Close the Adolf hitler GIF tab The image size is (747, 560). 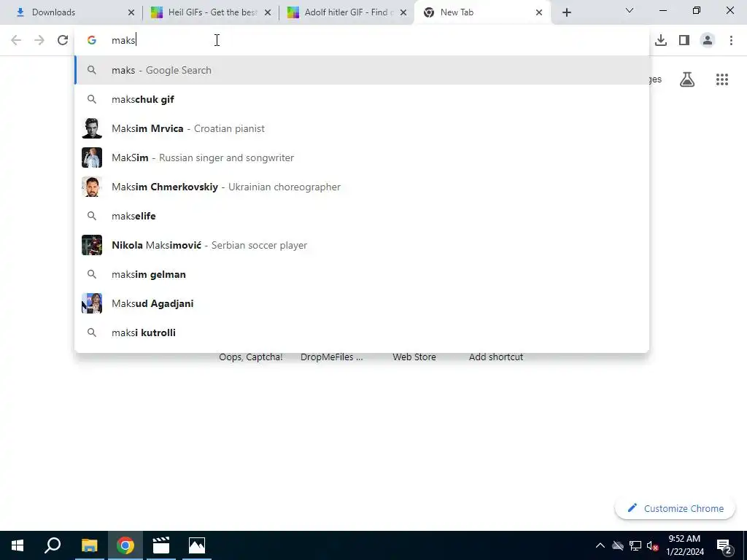click(403, 12)
